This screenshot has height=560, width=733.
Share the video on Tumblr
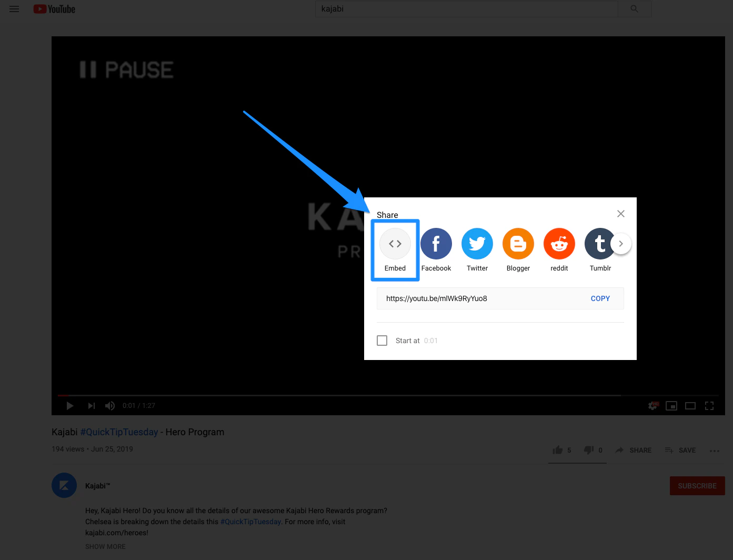(x=600, y=244)
